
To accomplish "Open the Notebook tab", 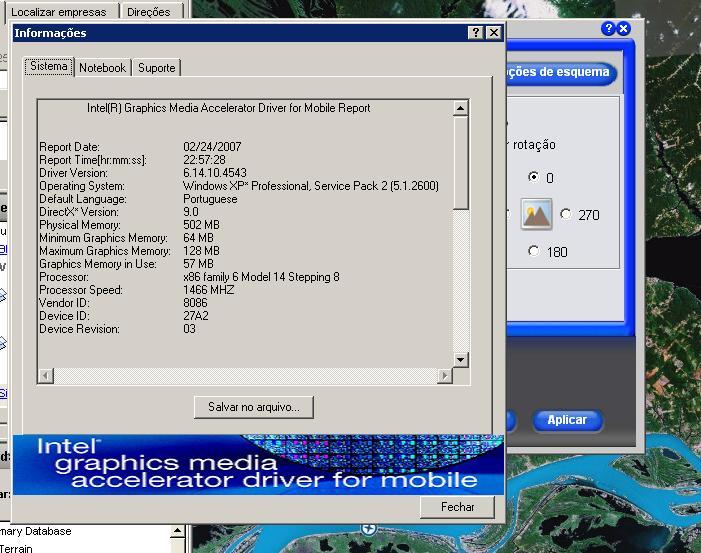I will tap(102, 68).
